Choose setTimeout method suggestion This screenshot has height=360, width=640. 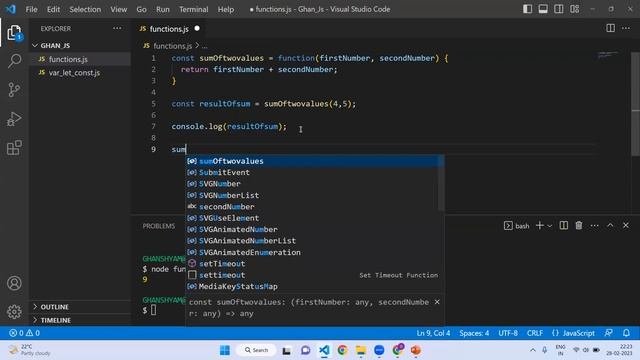(315, 264)
